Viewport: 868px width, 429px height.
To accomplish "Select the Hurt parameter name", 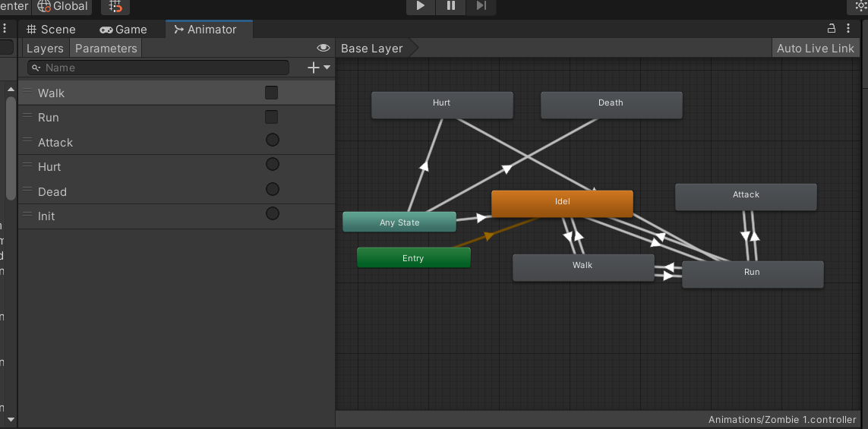I will pyautogui.click(x=49, y=166).
